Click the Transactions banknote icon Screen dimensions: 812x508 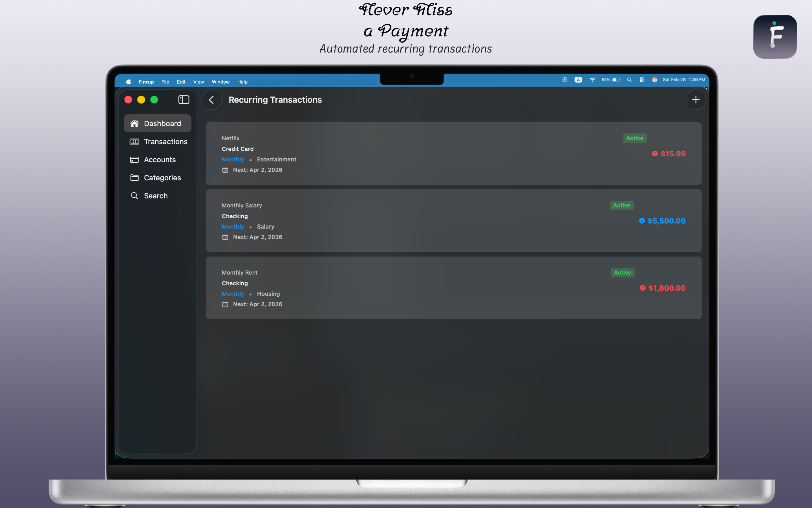tap(134, 141)
